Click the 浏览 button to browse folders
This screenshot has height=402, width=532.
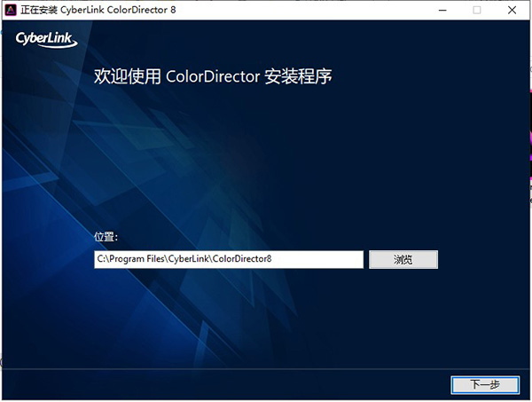tap(403, 259)
